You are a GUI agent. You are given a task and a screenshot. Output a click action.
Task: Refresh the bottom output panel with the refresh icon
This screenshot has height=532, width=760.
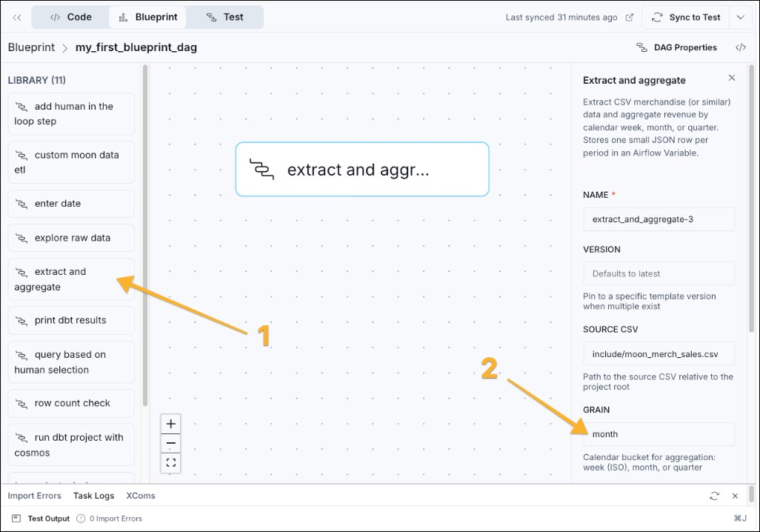click(x=714, y=496)
